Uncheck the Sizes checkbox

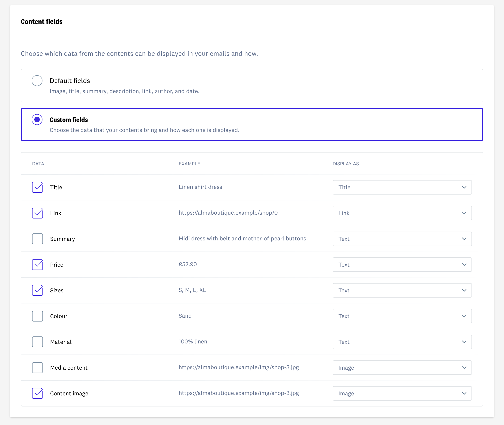[x=37, y=291]
